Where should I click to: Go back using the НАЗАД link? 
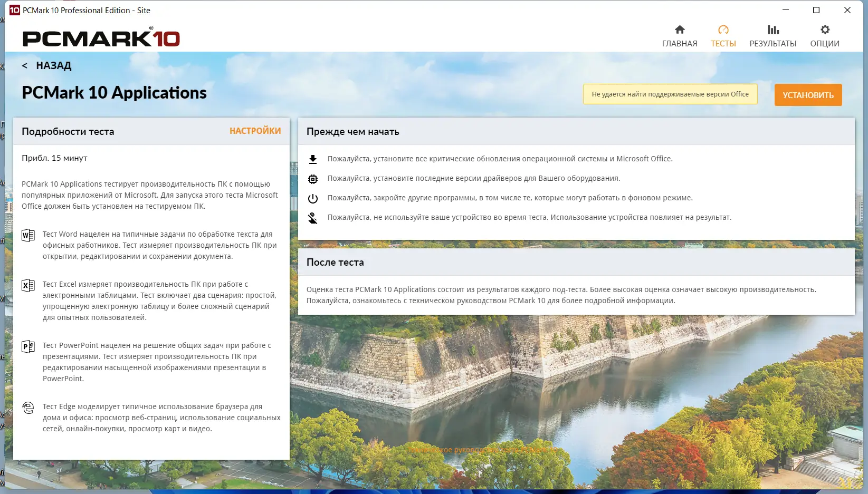tap(46, 66)
